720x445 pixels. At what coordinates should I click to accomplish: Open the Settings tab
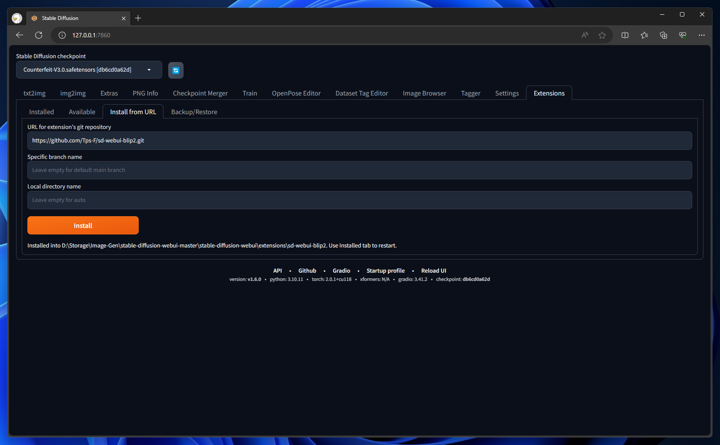tap(507, 93)
